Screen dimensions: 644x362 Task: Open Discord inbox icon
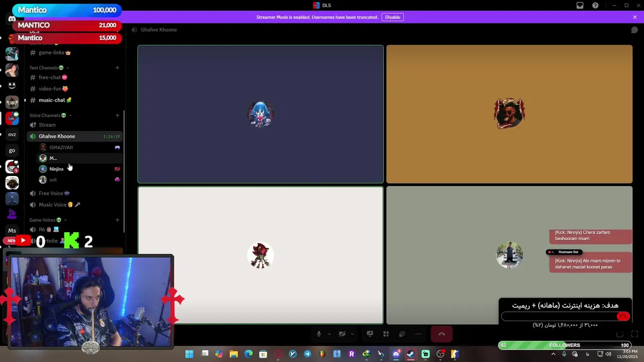[x=580, y=6]
